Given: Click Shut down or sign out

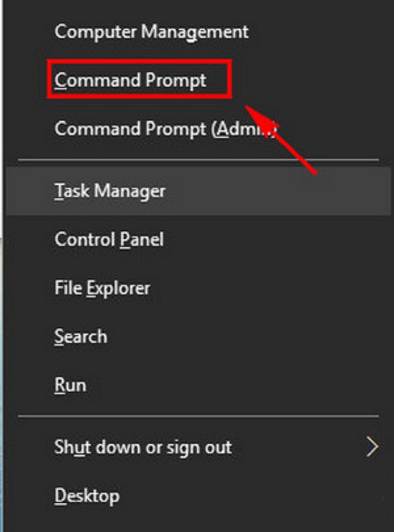Looking at the screenshot, I should click(x=143, y=447).
